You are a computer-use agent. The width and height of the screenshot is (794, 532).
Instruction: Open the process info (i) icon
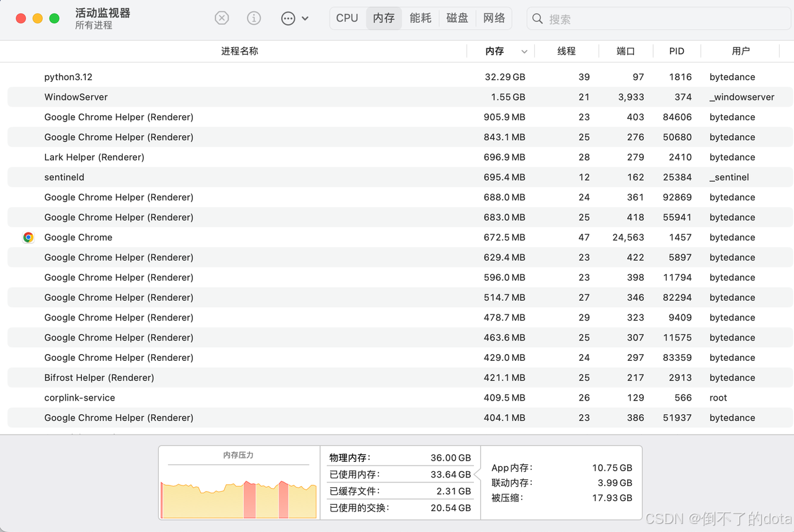pyautogui.click(x=254, y=19)
